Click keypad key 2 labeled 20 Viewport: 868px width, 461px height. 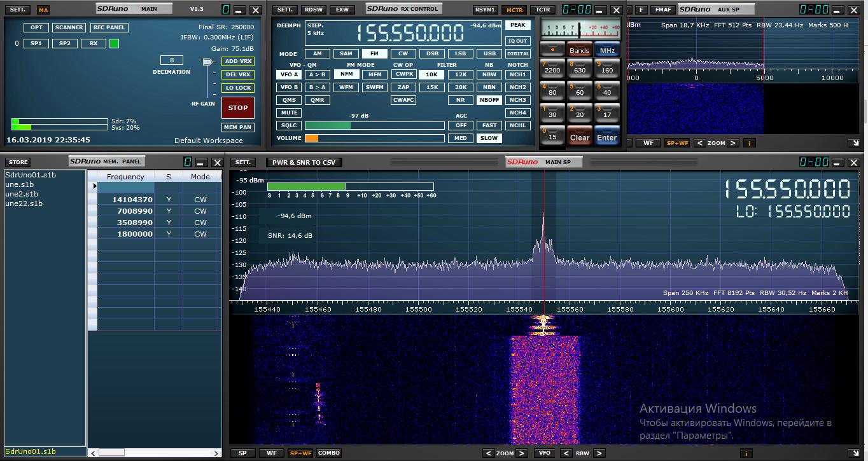click(x=580, y=112)
